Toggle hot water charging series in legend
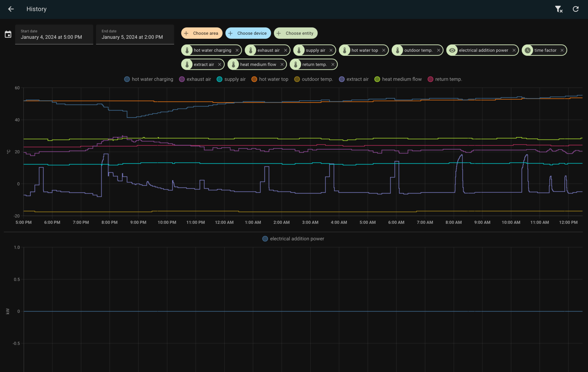Image resolution: width=588 pixels, height=372 pixels. (149, 79)
